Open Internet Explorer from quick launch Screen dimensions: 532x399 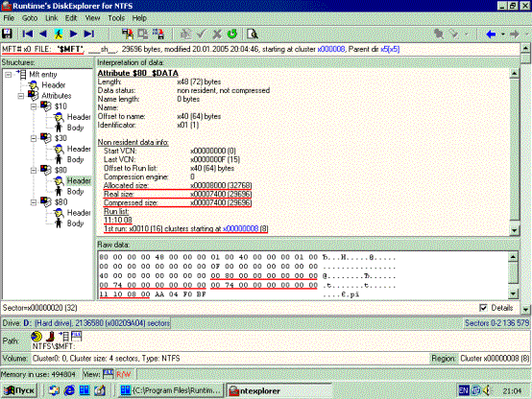click(69, 390)
